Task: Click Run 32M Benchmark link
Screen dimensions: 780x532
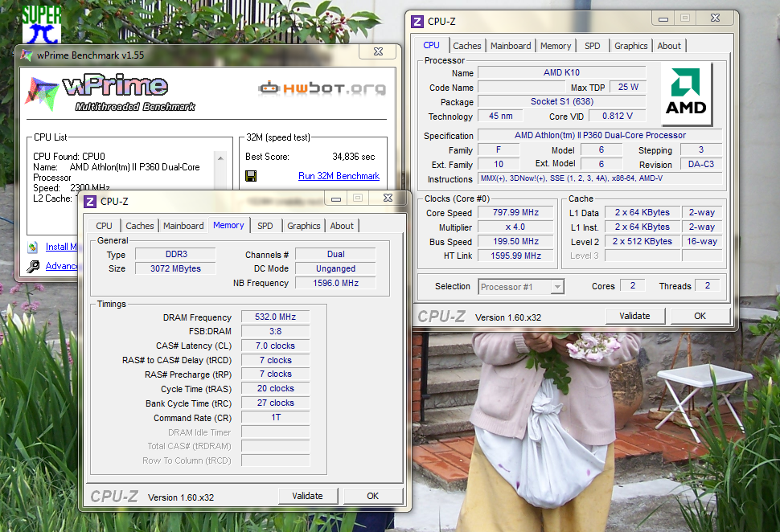Action: pyautogui.click(x=339, y=176)
